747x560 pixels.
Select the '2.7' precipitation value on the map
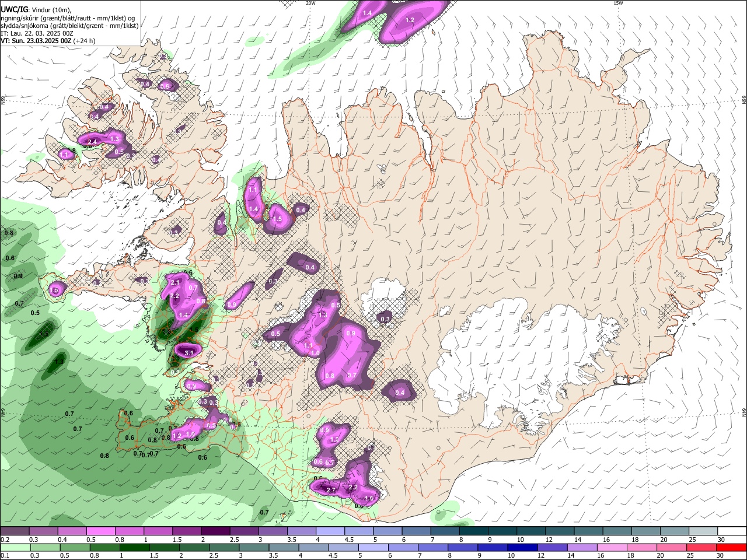tap(330, 490)
